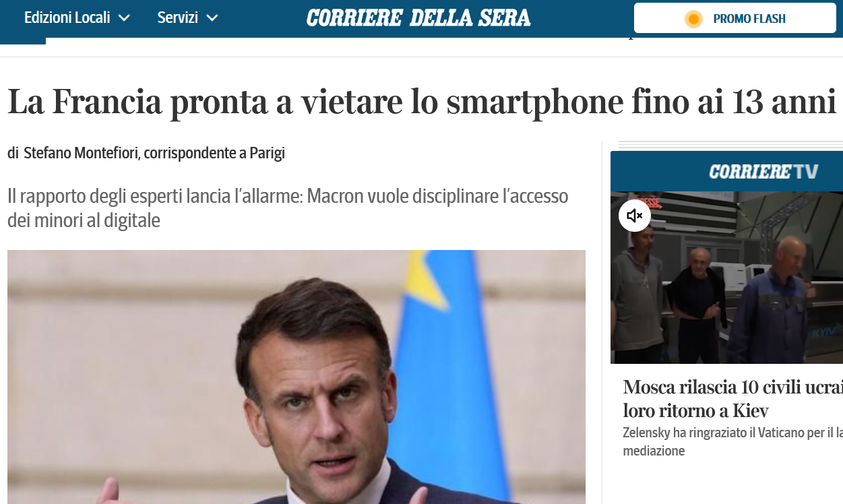Unmute the Corriere TV video

point(635,216)
